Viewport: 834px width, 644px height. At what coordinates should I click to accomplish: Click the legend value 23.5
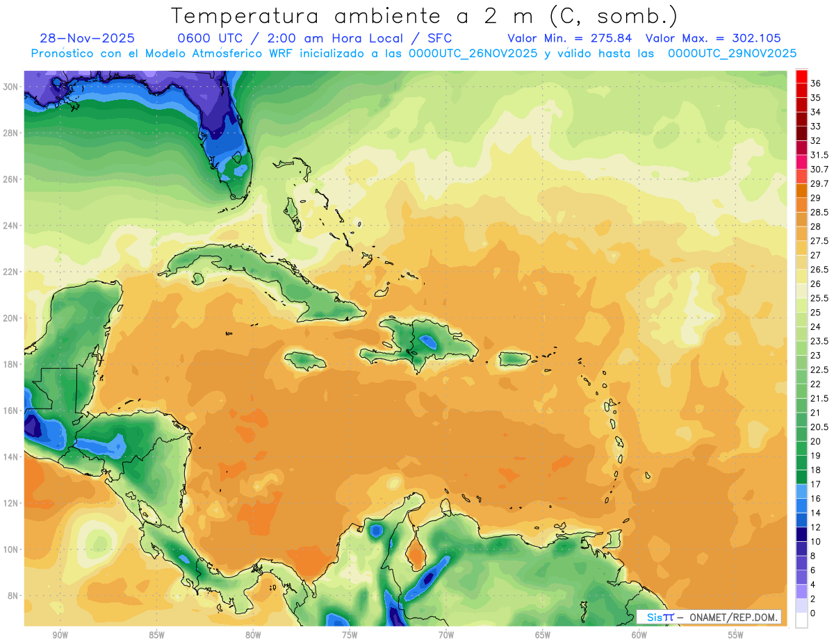click(819, 341)
